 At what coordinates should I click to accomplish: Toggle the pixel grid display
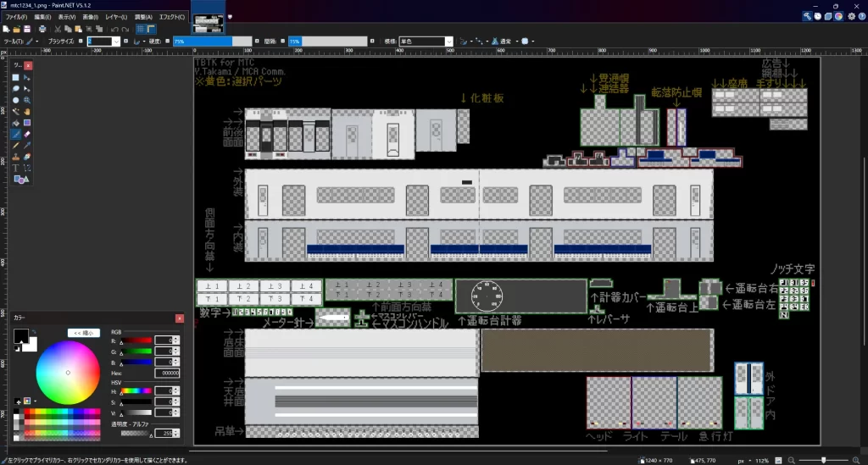pos(141,29)
